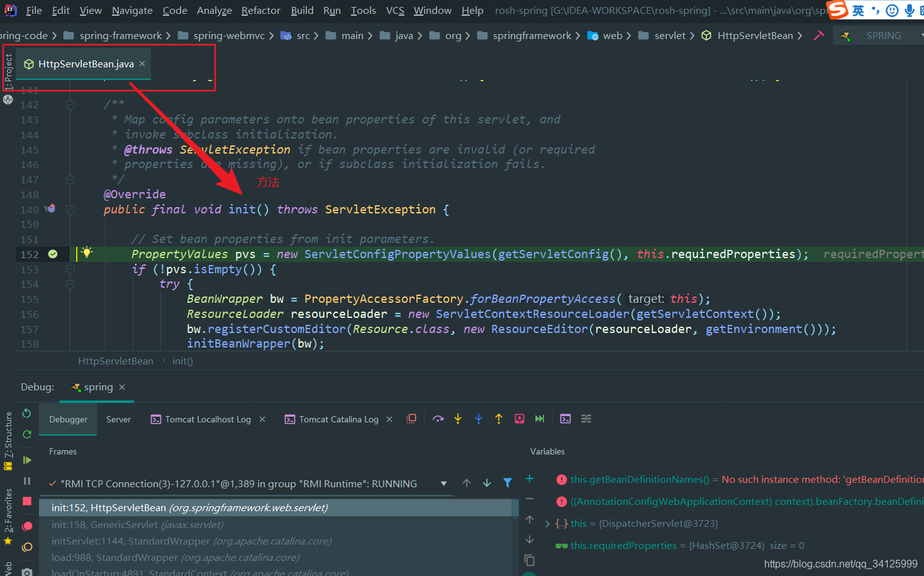Add a new watch

pyautogui.click(x=530, y=479)
